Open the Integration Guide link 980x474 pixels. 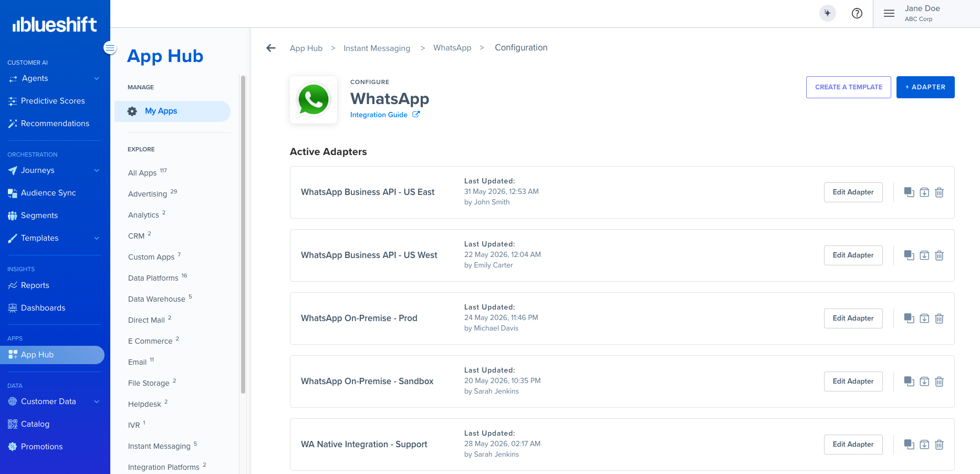(385, 115)
